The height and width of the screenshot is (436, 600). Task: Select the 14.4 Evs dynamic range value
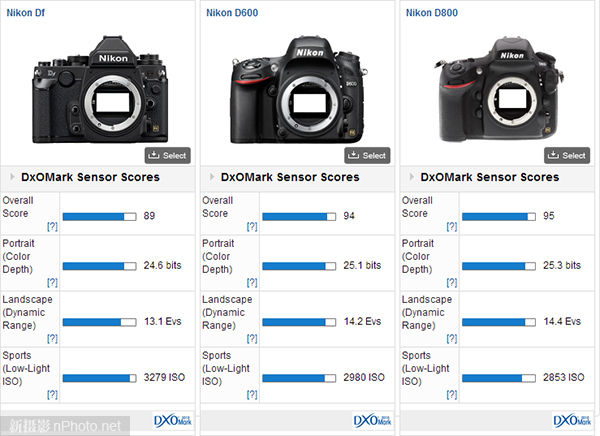(x=562, y=321)
